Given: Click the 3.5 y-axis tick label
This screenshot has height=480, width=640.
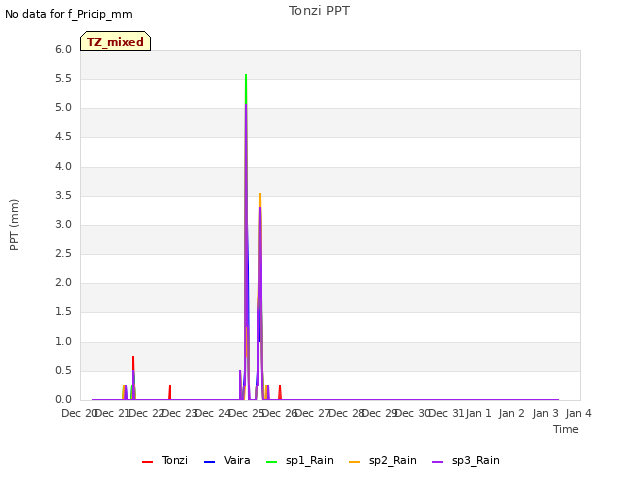Looking at the screenshot, I should [63, 196].
